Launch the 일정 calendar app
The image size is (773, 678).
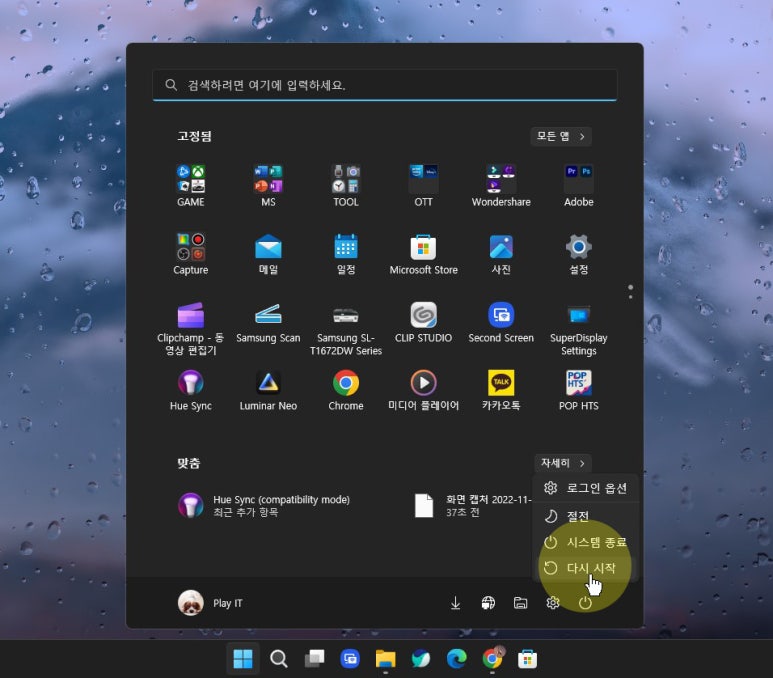(346, 254)
